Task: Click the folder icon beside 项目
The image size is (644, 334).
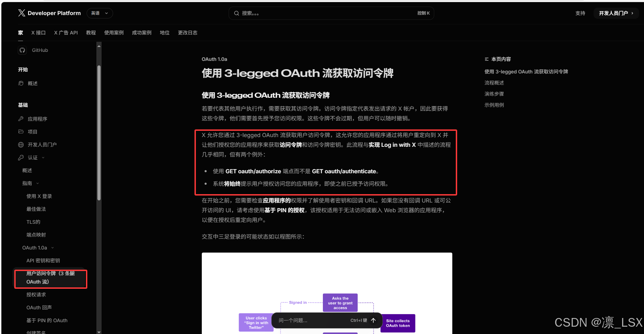Action: coord(21,132)
